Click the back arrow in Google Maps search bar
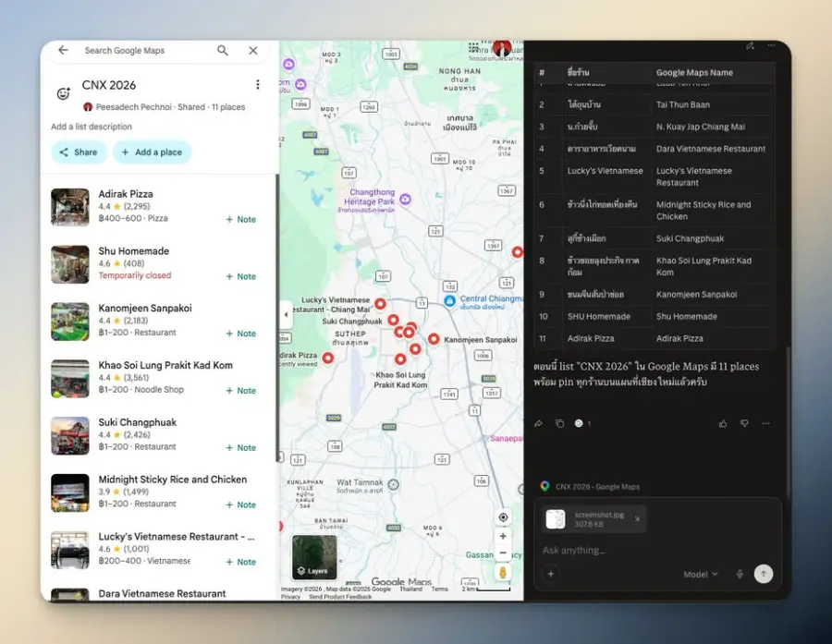 pyautogui.click(x=63, y=50)
